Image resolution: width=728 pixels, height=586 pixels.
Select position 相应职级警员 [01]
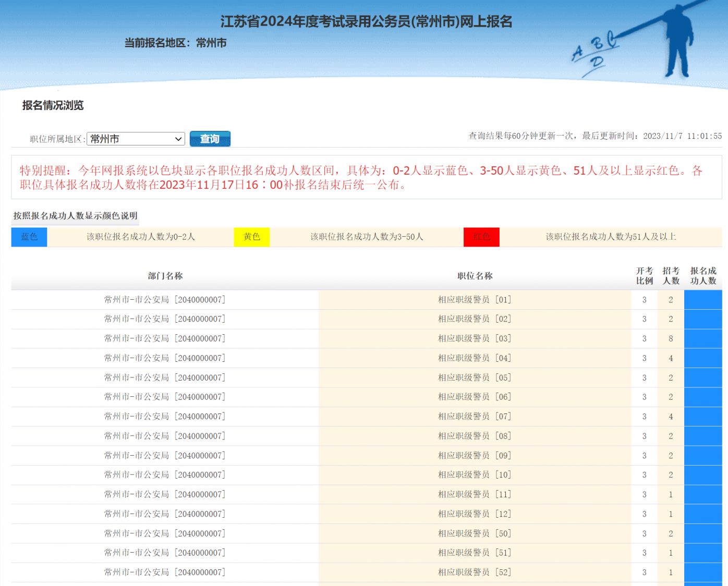click(x=475, y=300)
